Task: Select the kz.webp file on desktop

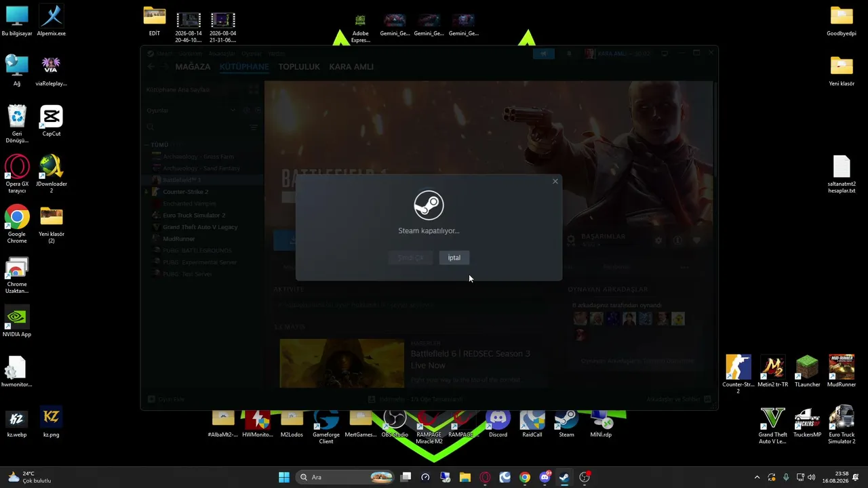Action: [x=17, y=422]
